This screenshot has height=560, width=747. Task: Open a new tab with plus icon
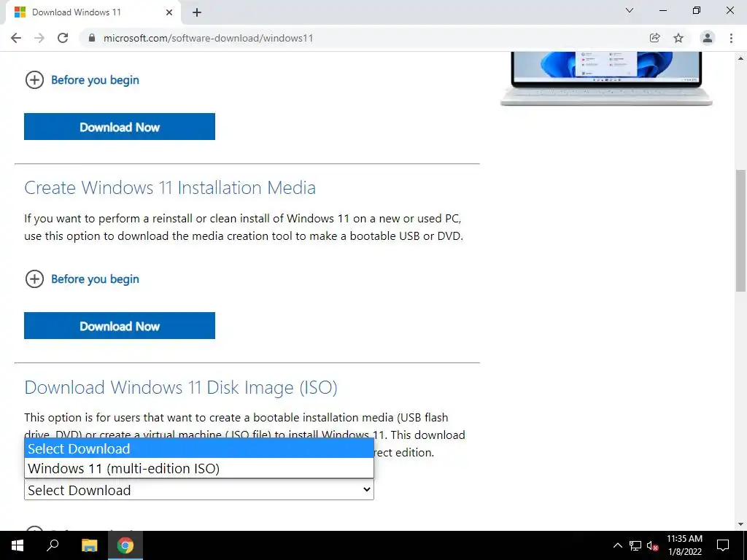[197, 12]
